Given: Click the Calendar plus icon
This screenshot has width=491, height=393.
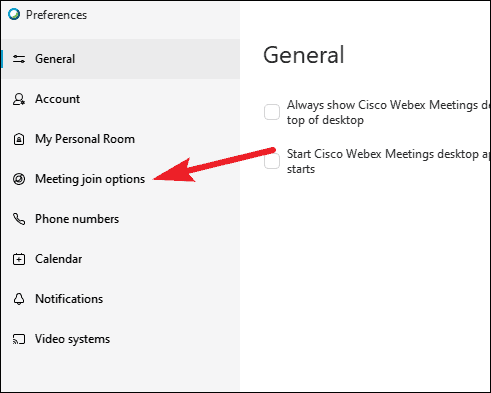Looking at the screenshot, I should click(x=19, y=259).
